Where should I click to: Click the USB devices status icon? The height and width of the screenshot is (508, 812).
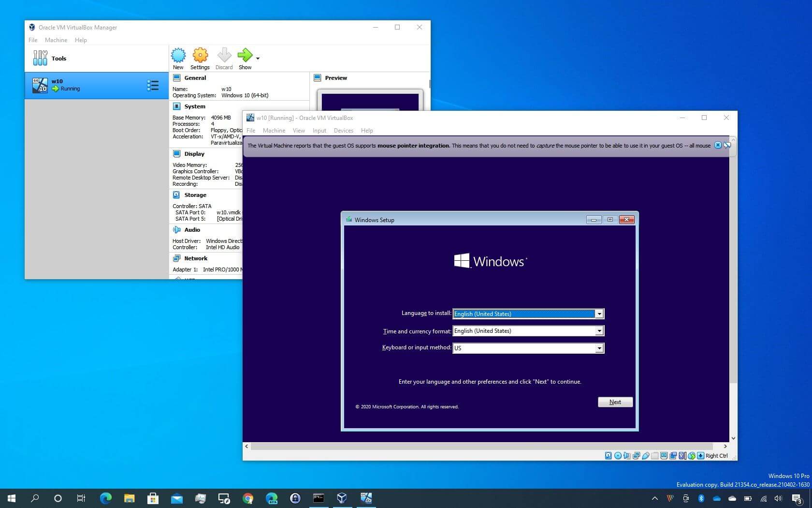(646, 455)
